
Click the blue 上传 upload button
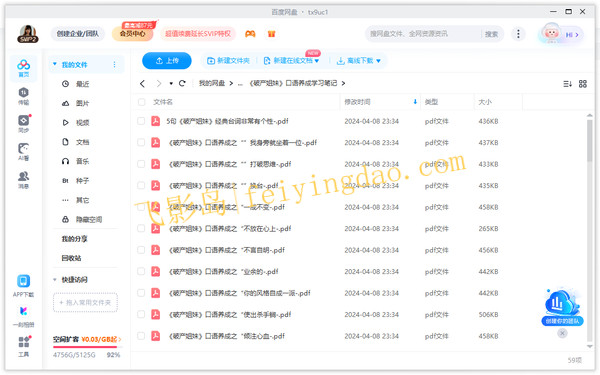click(x=167, y=60)
